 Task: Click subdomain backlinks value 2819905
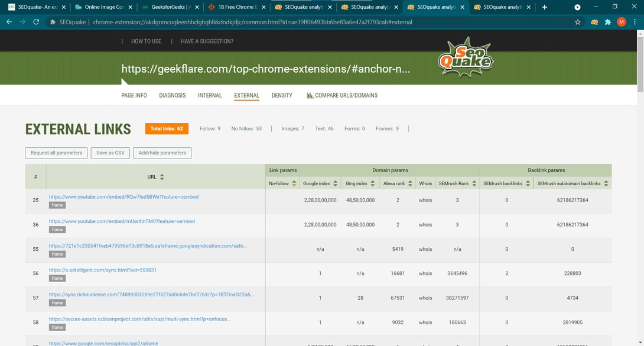(573, 322)
